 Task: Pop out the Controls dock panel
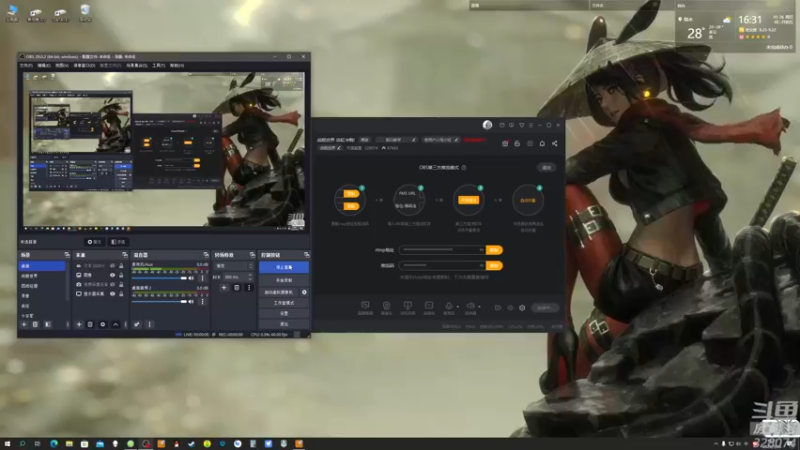[x=307, y=255]
